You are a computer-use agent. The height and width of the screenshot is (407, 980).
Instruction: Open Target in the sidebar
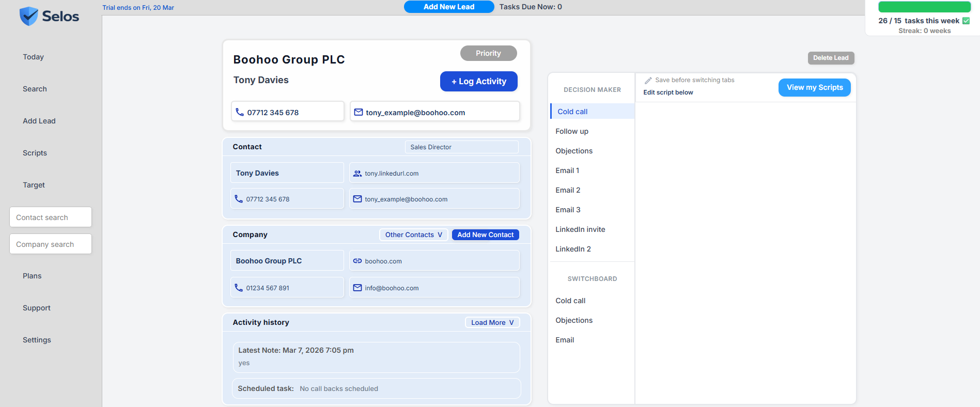34,185
